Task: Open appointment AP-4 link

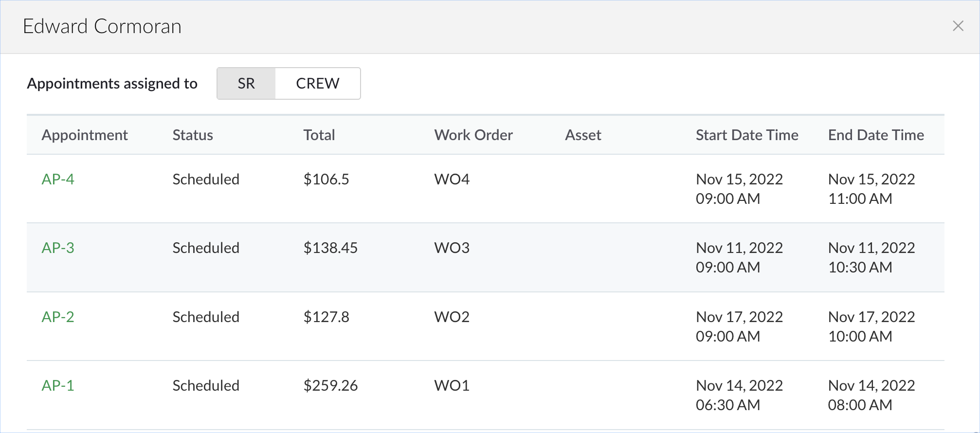Action: pos(58,180)
